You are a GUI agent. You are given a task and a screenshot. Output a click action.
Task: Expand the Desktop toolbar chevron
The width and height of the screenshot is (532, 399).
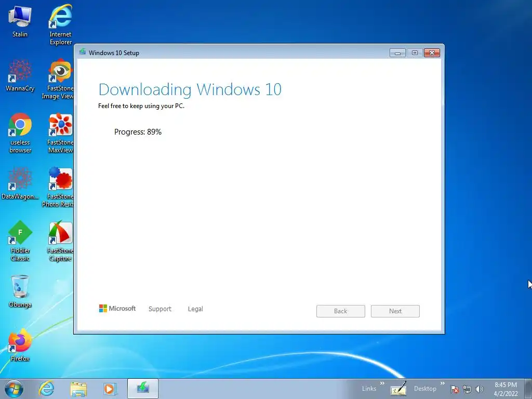click(443, 383)
